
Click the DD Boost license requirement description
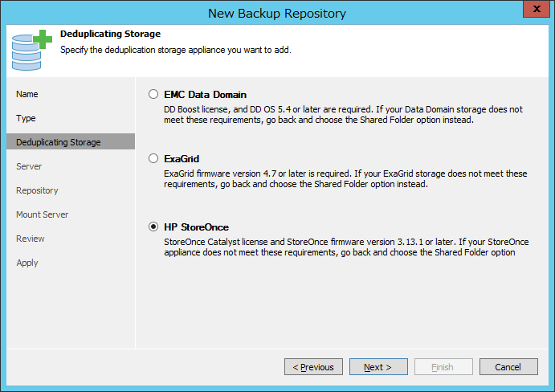point(343,114)
